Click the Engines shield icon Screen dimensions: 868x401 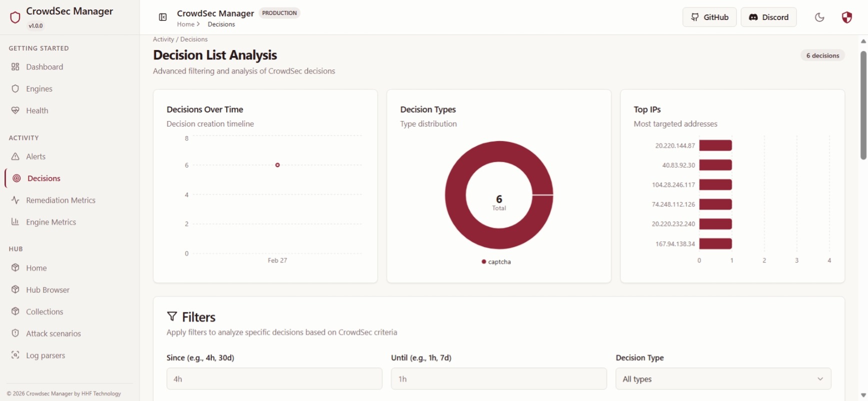tap(16, 88)
